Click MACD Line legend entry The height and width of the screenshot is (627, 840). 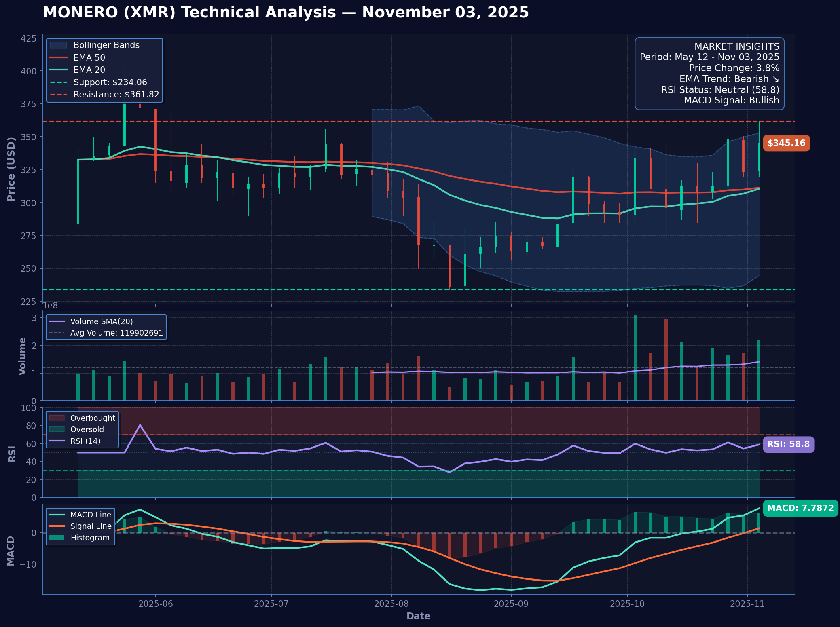tap(90, 515)
